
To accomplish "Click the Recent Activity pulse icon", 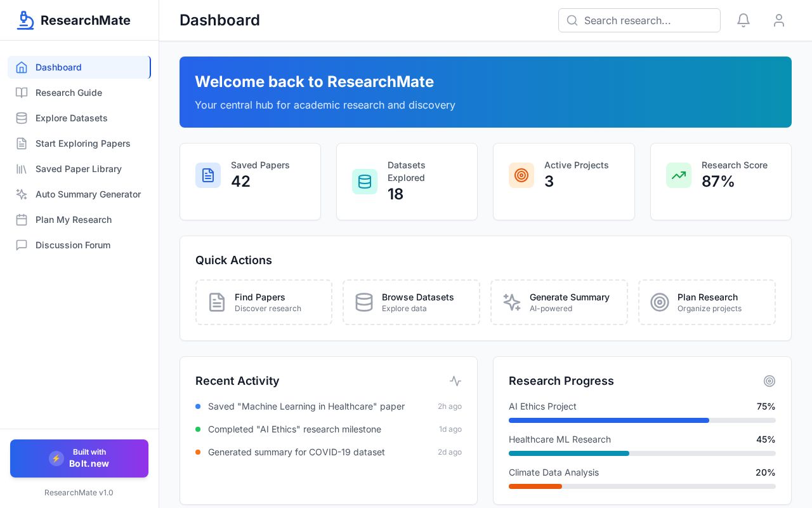I will click(455, 381).
